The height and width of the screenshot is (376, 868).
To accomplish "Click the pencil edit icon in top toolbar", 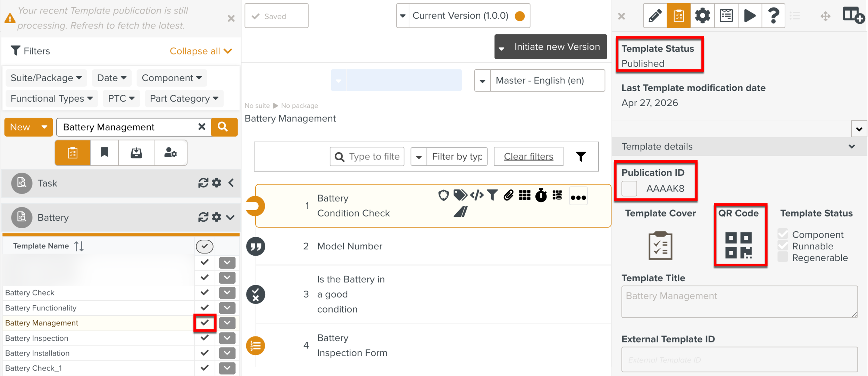I will pos(655,16).
